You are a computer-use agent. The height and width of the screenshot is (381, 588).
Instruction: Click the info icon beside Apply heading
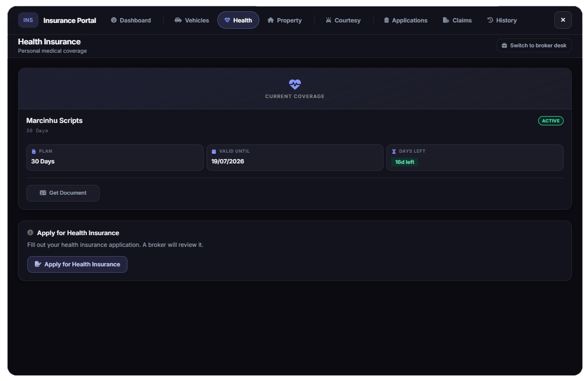[30, 233]
